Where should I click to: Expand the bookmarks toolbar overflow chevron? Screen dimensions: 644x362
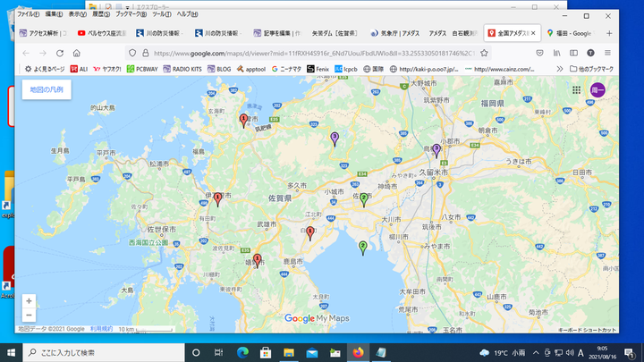pos(560,68)
